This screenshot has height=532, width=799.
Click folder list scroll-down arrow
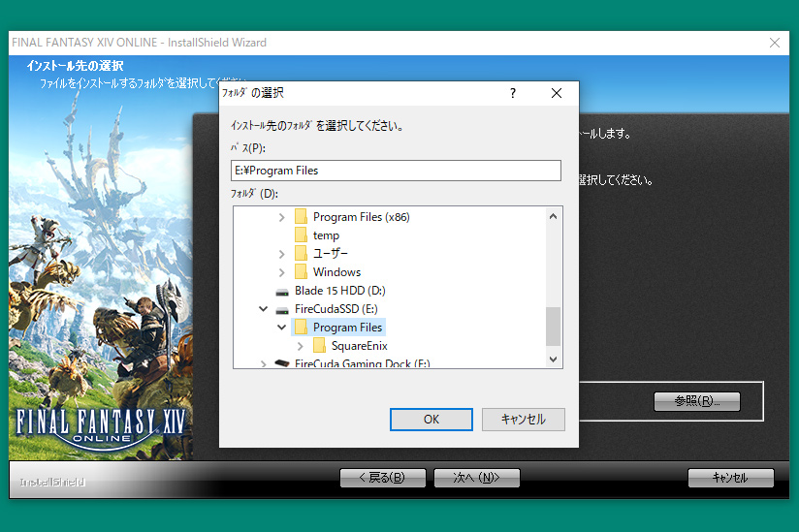[553, 359]
